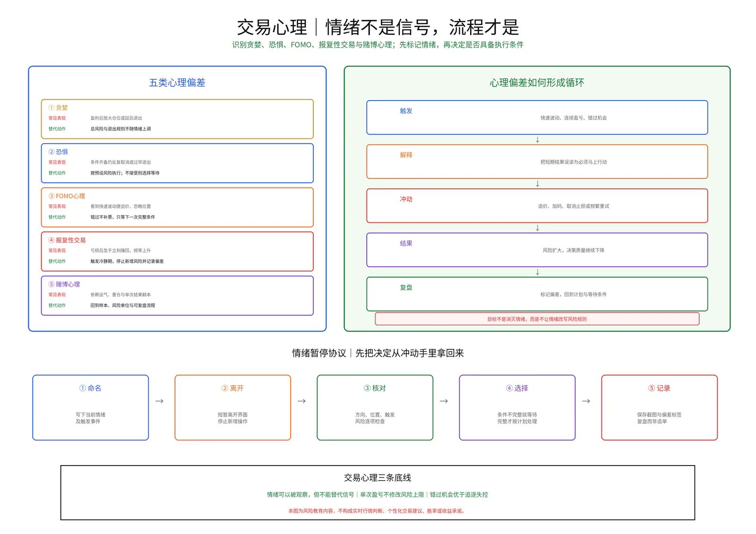Click the ④ 选择 step title

coord(517,388)
